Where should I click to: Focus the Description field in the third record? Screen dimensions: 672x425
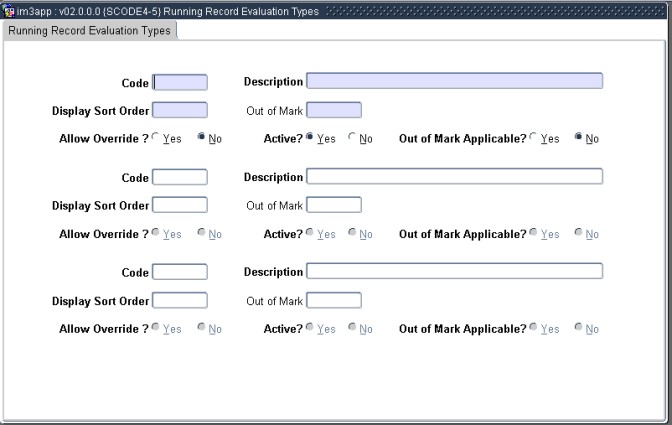pyautogui.click(x=454, y=271)
